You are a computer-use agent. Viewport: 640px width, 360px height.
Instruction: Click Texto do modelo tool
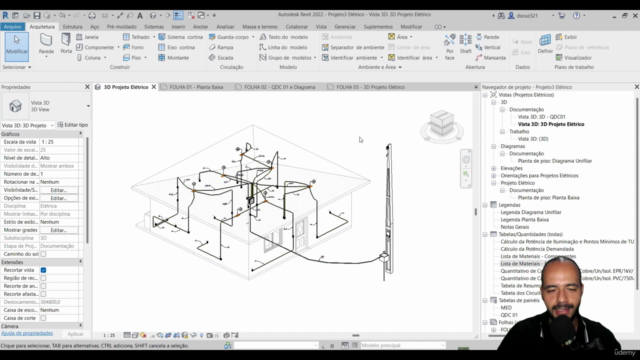[284, 37]
